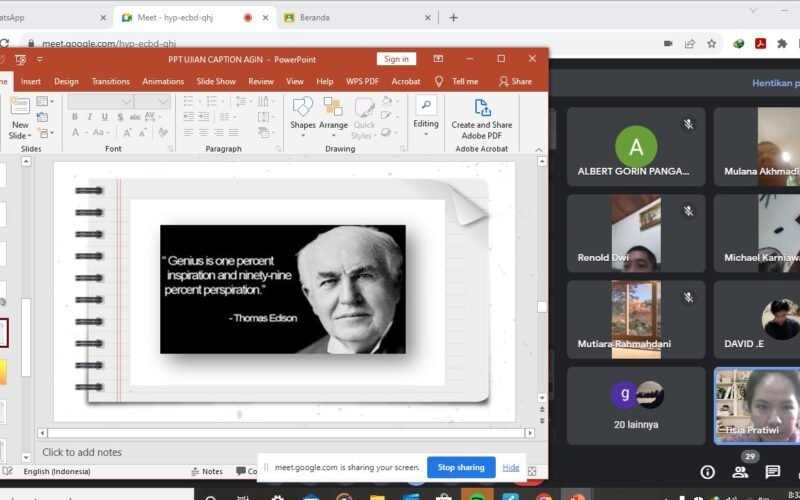Screen dimensions: 800x500
Task: Toggle Underline text formatting
Action: [103, 117]
